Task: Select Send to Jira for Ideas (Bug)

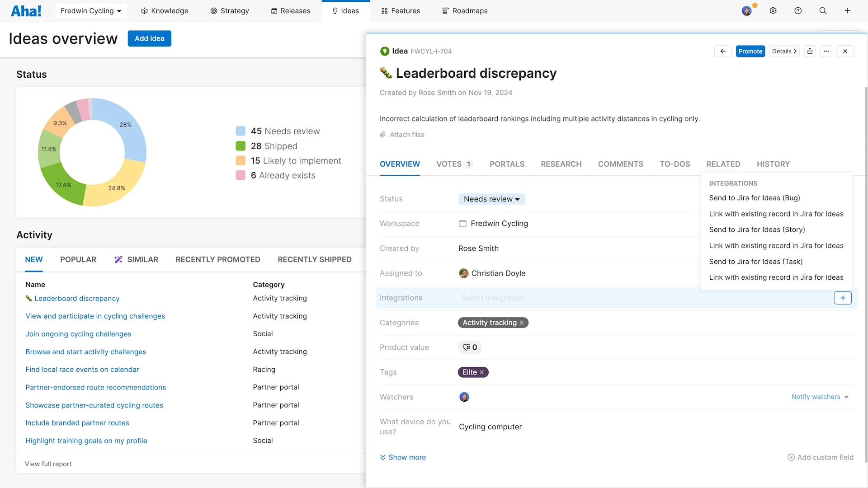Action: (755, 198)
